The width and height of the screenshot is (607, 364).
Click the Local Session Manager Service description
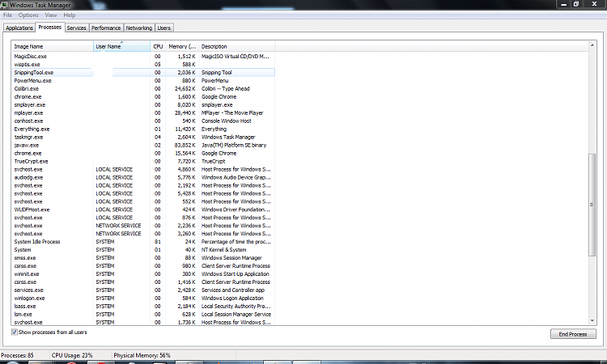[x=236, y=315]
